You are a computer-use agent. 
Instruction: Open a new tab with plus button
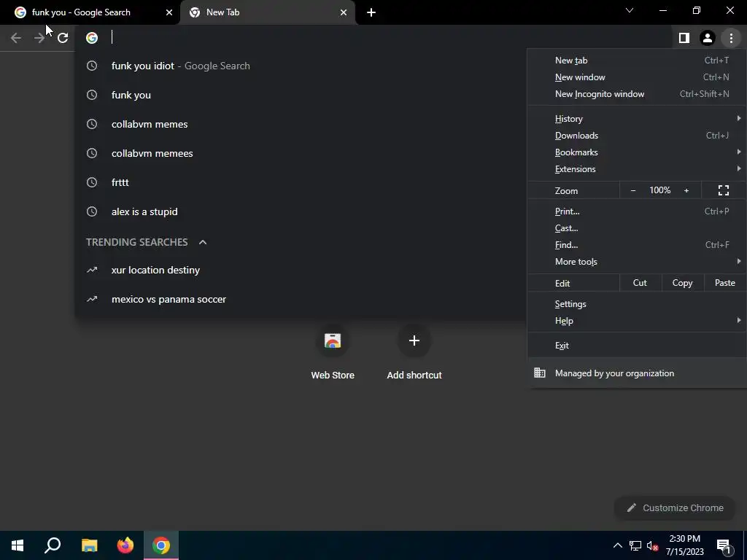coord(371,12)
